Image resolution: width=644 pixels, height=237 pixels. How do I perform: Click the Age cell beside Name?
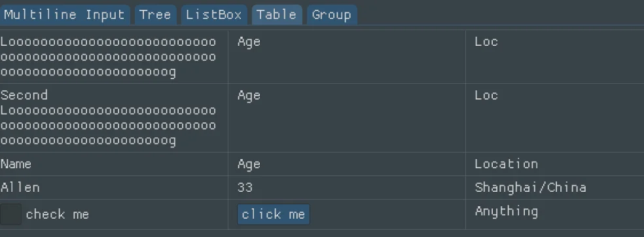(x=347, y=164)
